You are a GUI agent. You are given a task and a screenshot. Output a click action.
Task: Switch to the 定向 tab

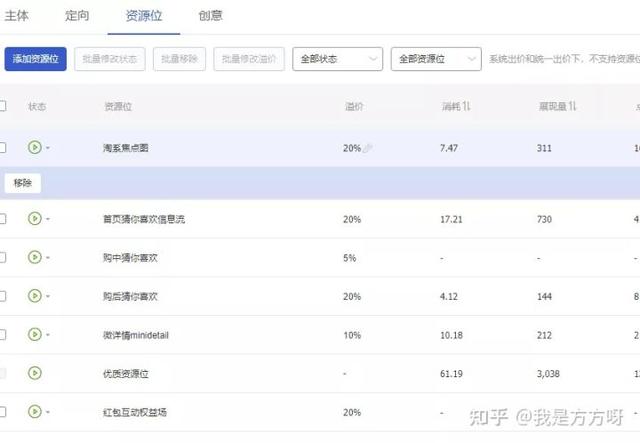point(77,16)
